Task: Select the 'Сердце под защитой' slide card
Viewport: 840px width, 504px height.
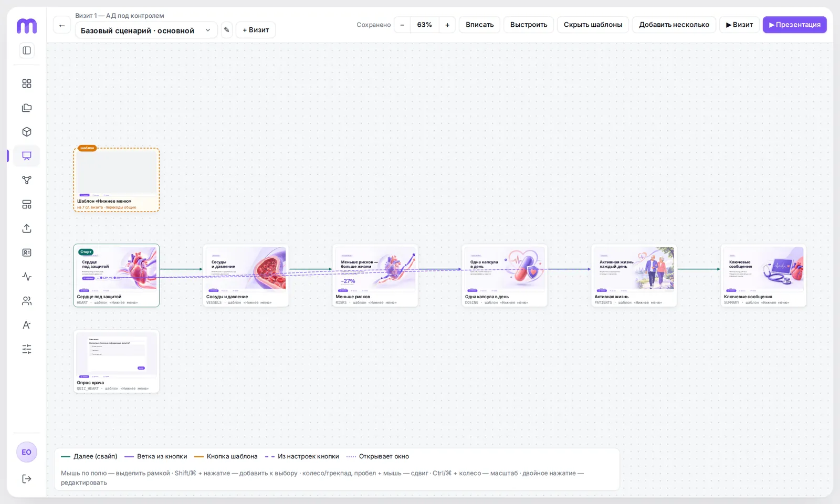Action: [117, 276]
